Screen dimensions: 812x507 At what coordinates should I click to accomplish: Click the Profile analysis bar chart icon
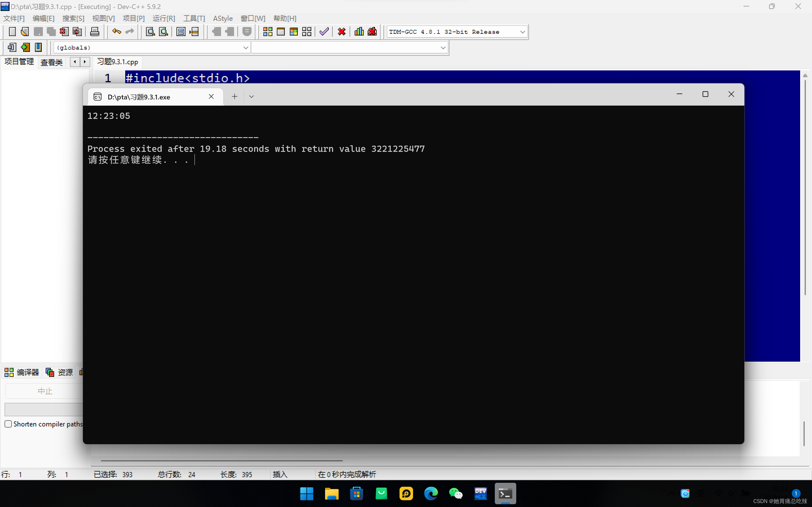coord(359,32)
